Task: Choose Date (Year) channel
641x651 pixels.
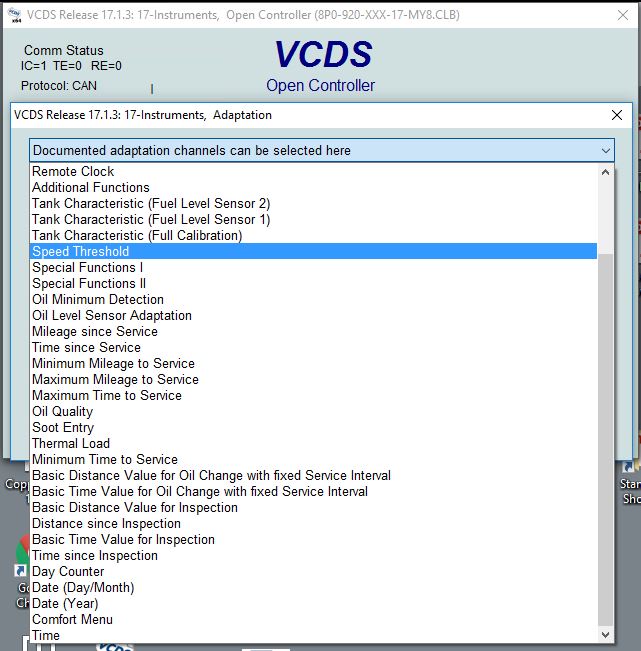Action: pos(313,603)
